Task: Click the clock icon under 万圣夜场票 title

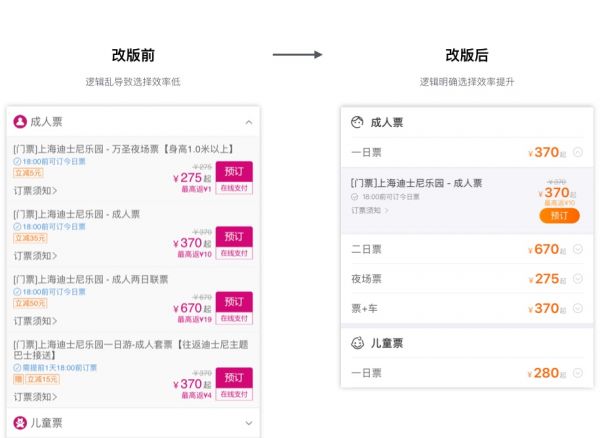Action: [x=17, y=161]
